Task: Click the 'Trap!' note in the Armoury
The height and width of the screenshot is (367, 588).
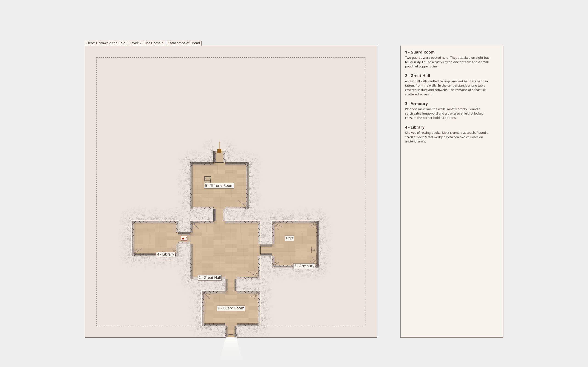Action: coord(289,238)
